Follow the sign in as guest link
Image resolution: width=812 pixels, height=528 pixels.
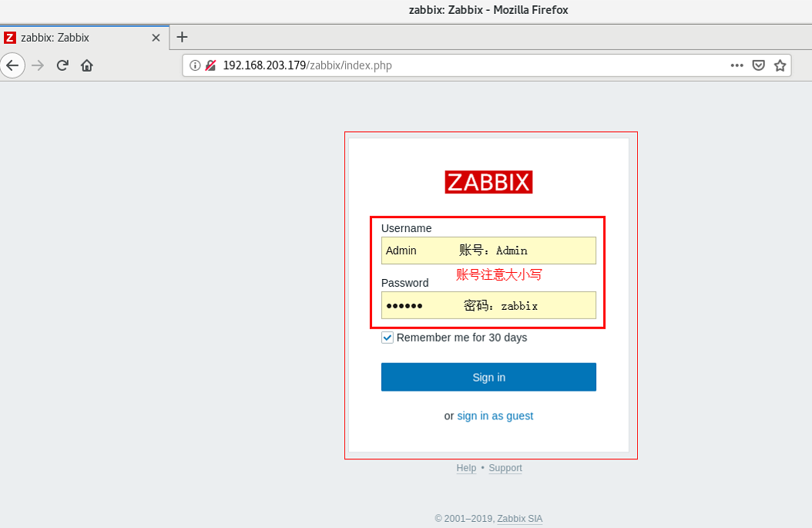[x=495, y=415]
